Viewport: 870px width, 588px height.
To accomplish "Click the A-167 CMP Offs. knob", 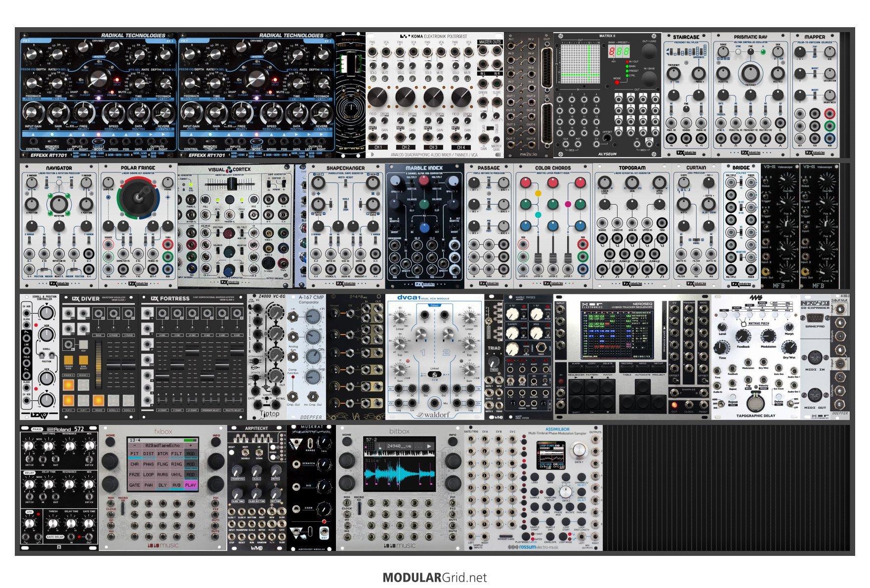I will coord(312,357).
